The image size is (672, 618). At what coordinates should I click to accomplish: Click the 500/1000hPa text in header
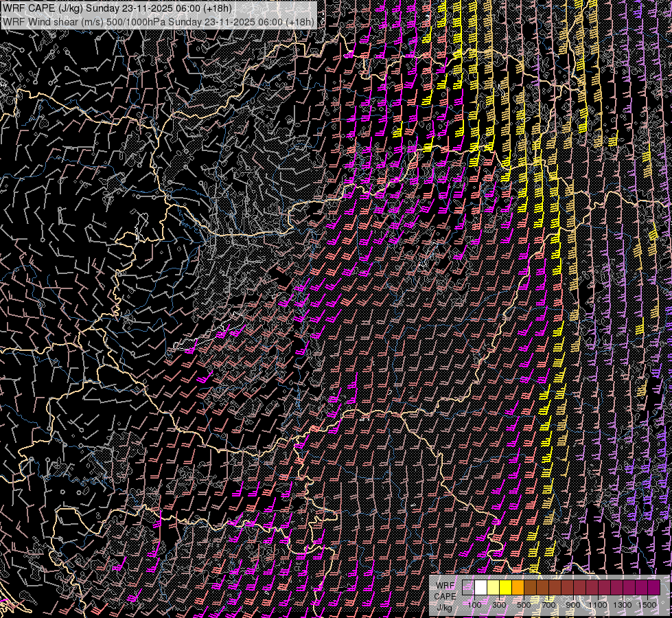136,21
